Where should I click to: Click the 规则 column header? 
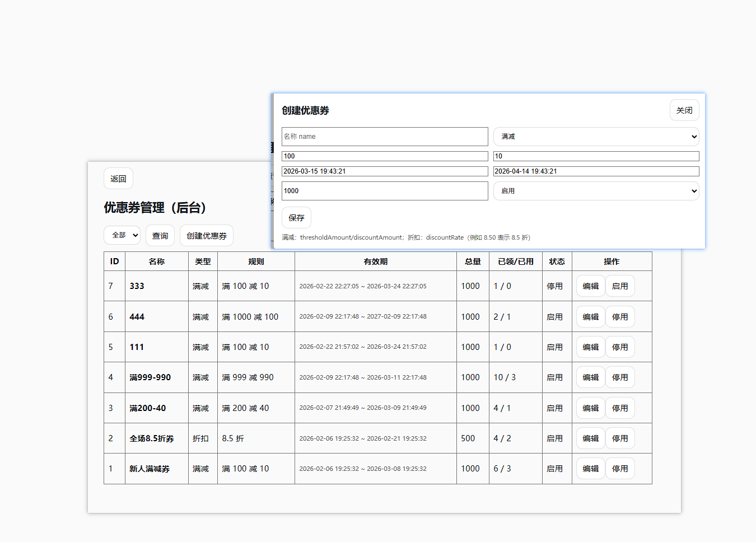(256, 261)
